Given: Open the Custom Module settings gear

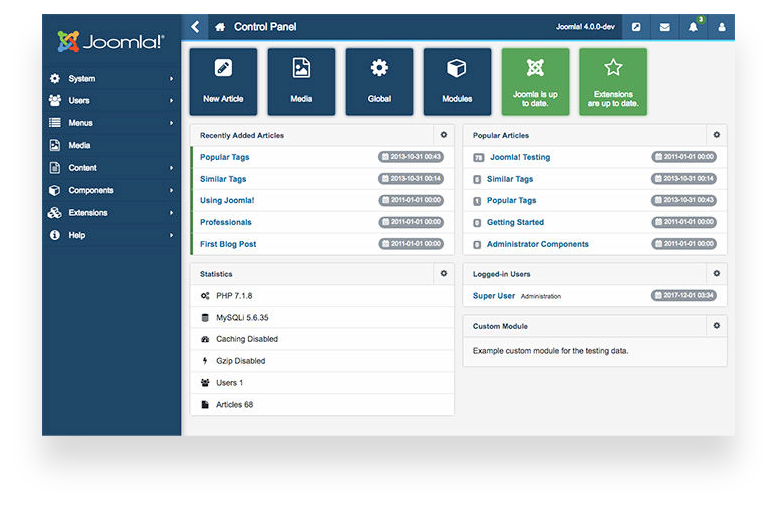Looking at the screenshot, I should (717, 326).
